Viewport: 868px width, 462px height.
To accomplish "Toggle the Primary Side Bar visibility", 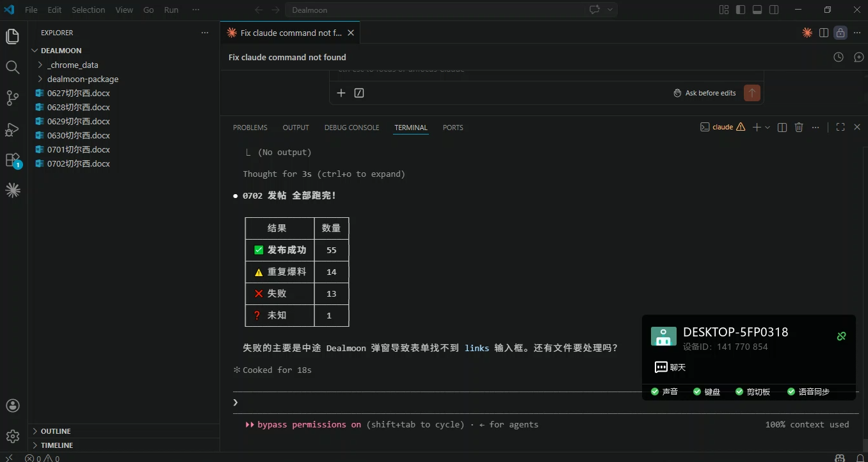I will tap(741, 10).
